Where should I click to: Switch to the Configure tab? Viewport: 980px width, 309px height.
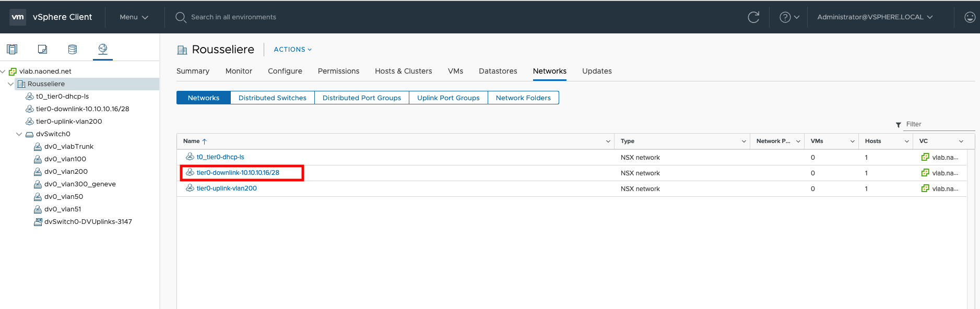click(285, 71)
